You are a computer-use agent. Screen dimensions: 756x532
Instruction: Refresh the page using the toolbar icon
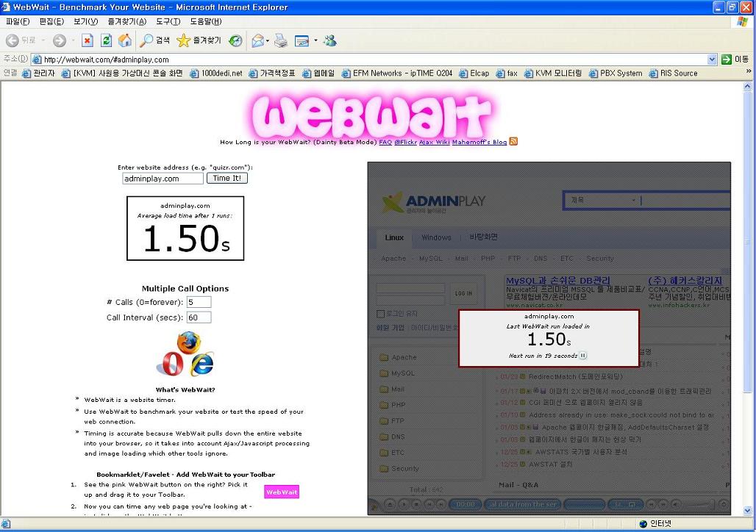click(106, 41)
